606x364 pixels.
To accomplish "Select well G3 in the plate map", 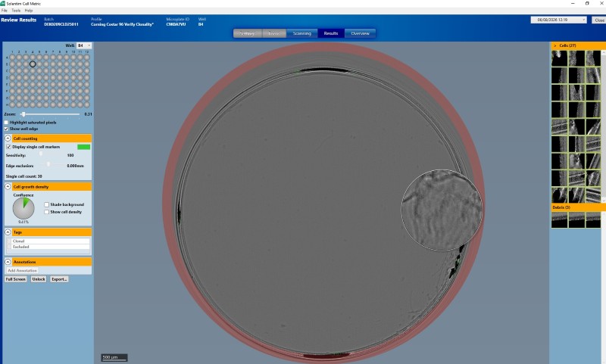I will (x=26, y=98).
